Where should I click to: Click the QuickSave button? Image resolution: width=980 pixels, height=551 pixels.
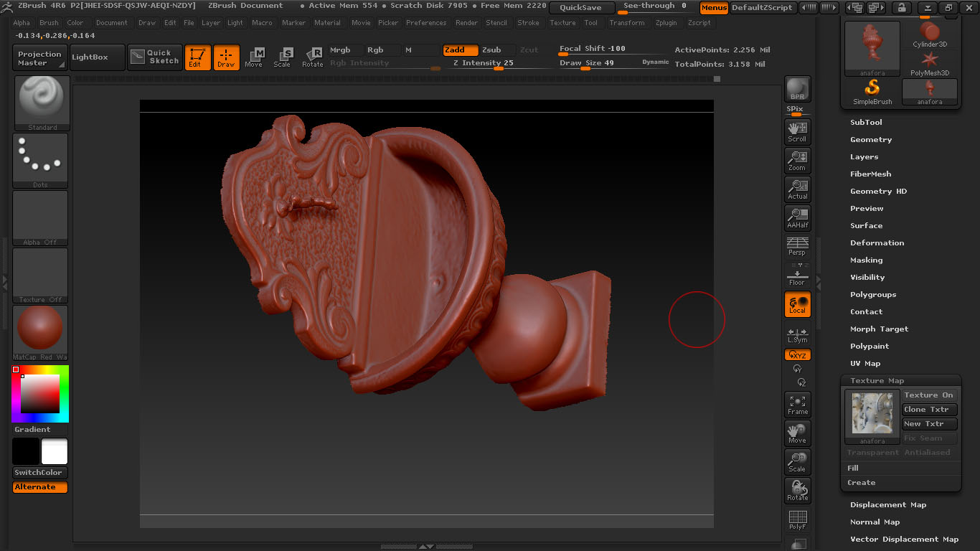tap(582, 8)
